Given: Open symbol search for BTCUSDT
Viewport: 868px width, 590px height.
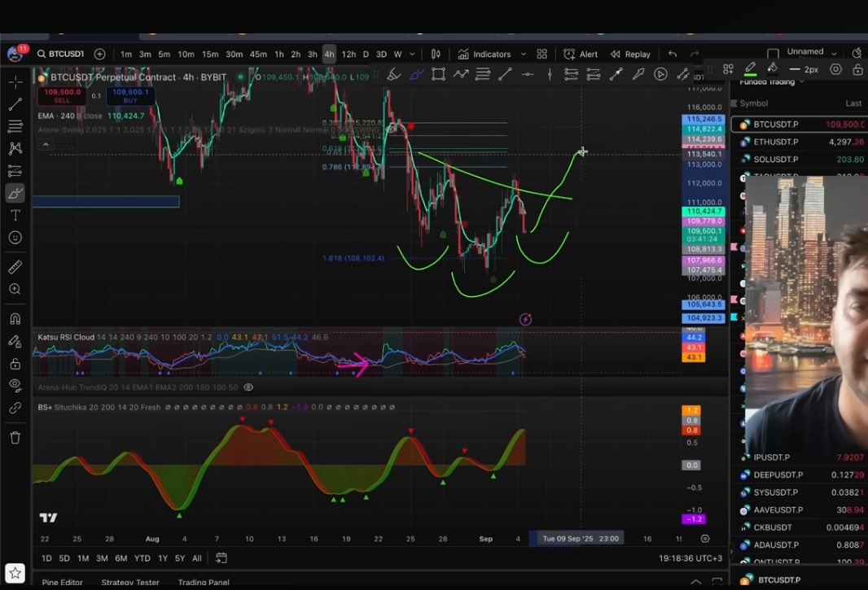Looking at the screenshot, I should point(60,54).
